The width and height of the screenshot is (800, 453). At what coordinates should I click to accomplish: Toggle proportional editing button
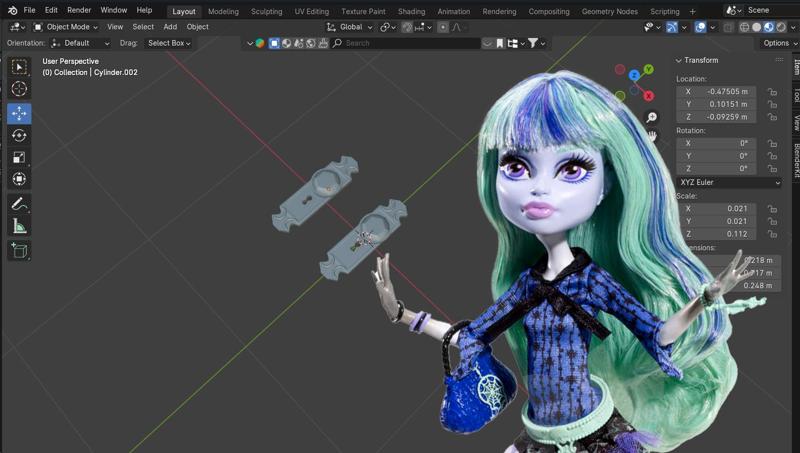pyautogui.click(x=443, y=27)
